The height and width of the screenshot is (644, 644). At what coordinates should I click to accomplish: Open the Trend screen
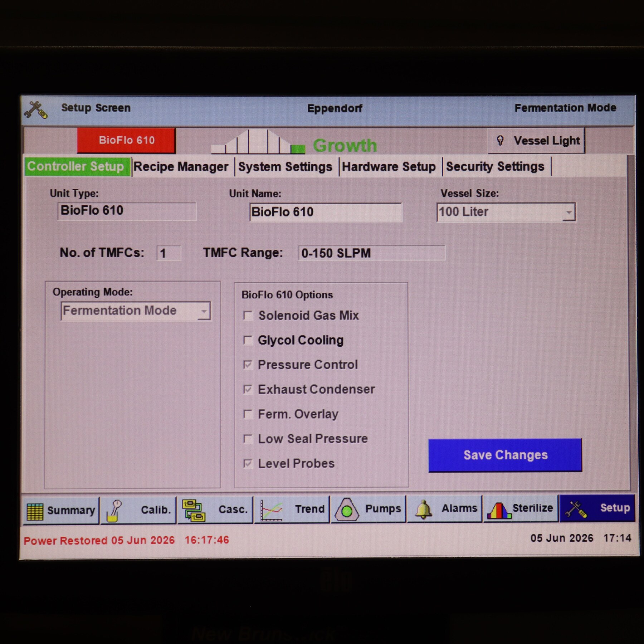[292, 509]
